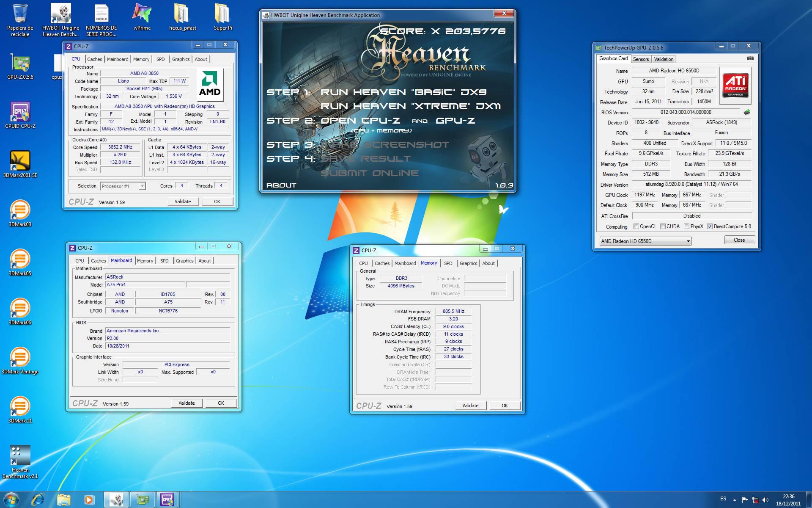Launch the 3DMark03 desktop shortcut
Screen dimensions: 812x508
(x=20, y=213)
